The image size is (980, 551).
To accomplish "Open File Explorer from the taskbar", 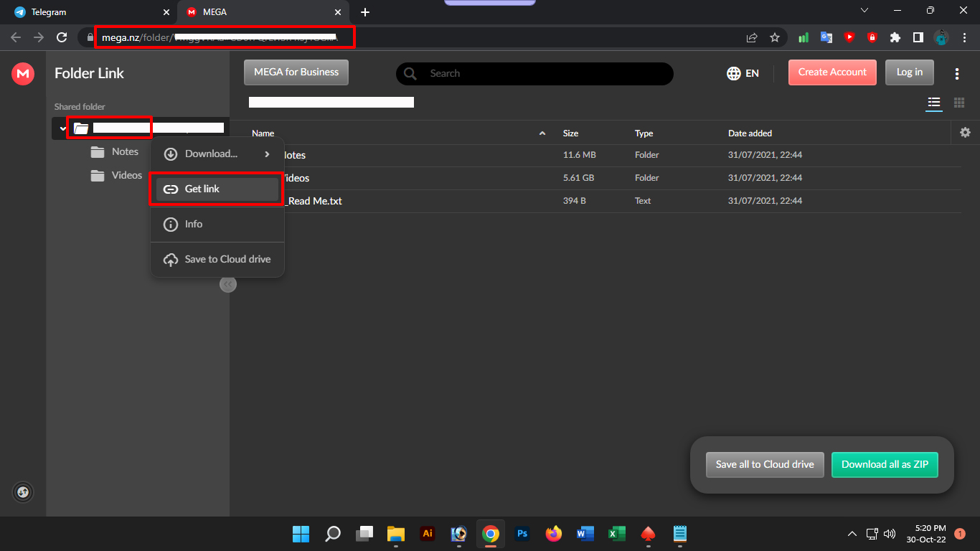I will (396, 534).
